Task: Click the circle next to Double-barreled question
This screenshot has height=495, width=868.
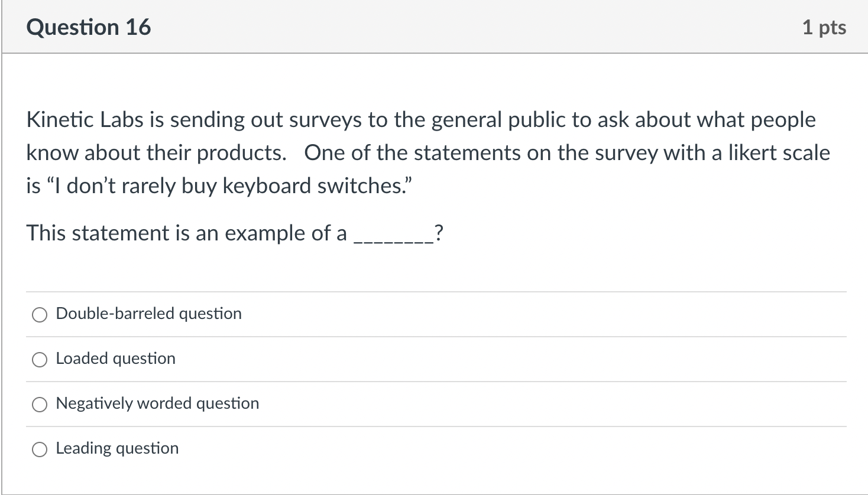Action: pyautogui.click(x=39, y=314)
